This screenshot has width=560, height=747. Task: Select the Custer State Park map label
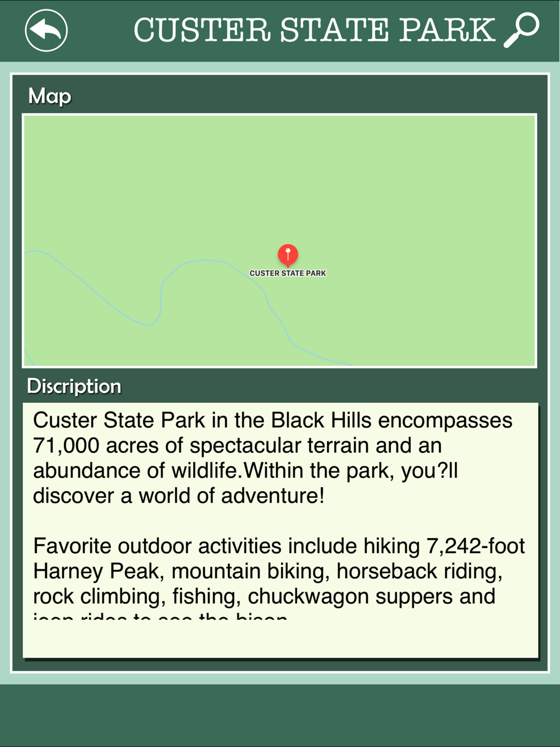[x=288, y=273]
